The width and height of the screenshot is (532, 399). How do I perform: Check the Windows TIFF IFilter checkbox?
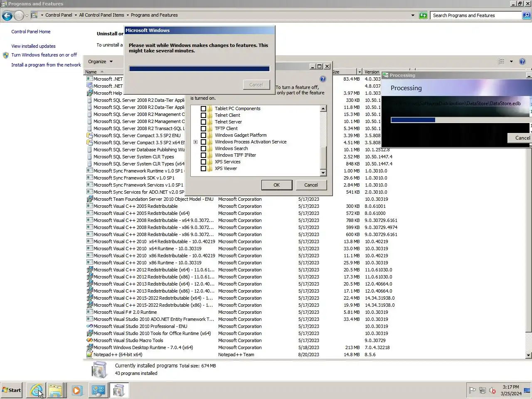point(203,155)
